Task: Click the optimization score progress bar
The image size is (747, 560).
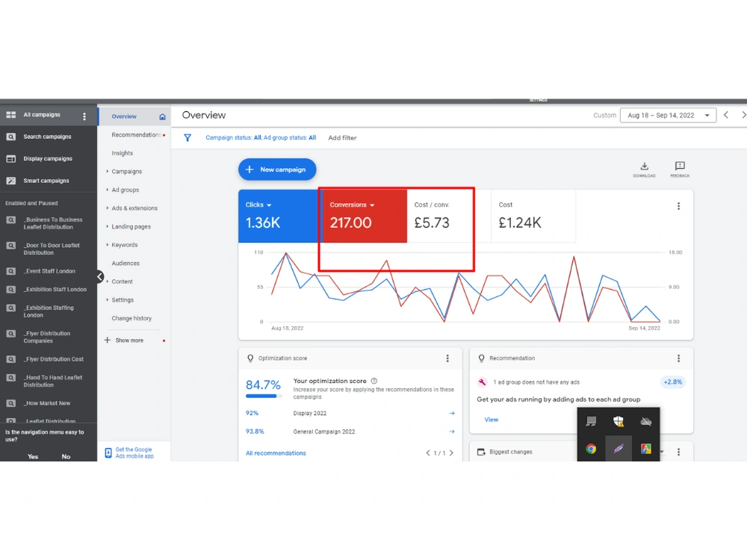Action: tap(263, 396)
